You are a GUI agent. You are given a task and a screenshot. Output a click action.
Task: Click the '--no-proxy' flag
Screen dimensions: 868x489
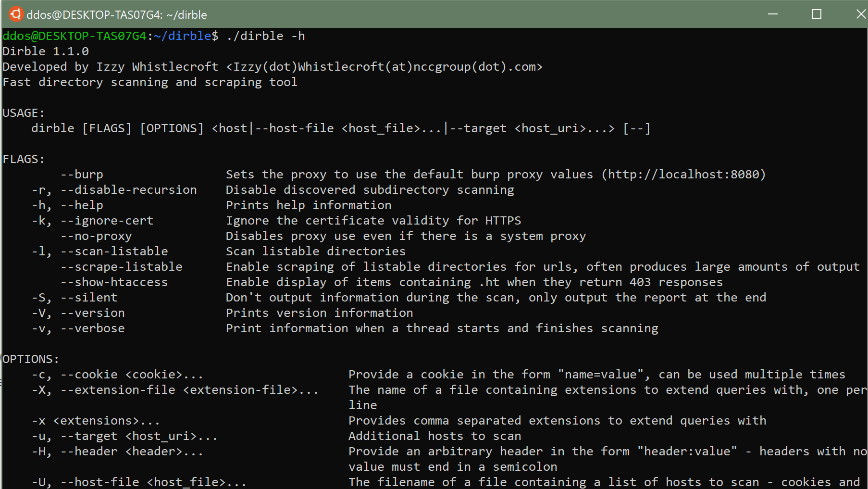click(x=96, y=236)
